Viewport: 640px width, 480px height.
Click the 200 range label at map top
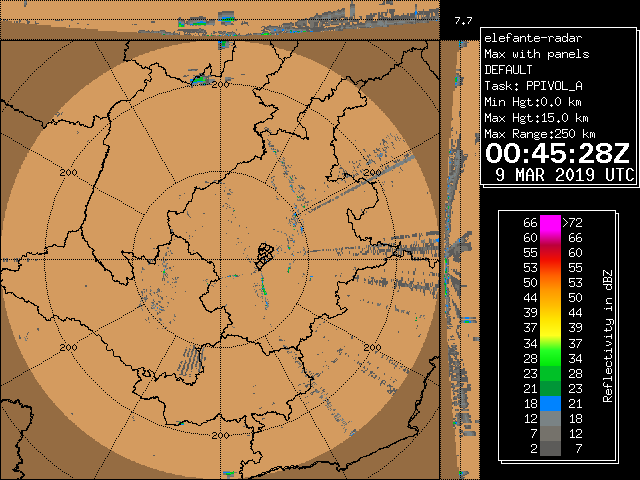[x=221, y=84]
